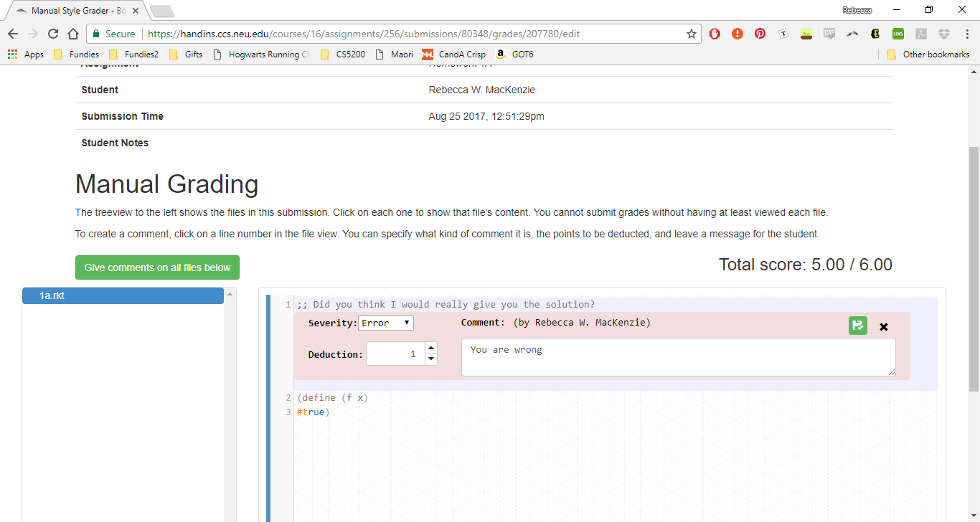
Task: Decrease the Deduction value using down arrow
Action: click(x=430, y=359)
